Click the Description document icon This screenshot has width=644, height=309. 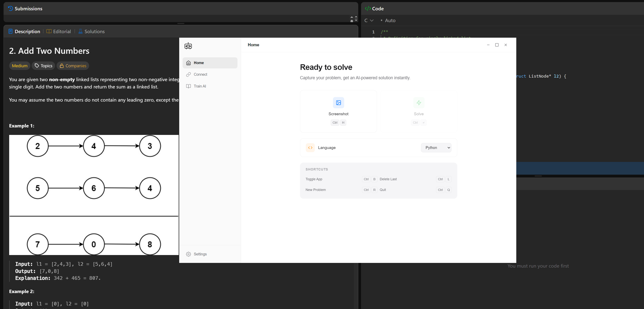(10, 31)
